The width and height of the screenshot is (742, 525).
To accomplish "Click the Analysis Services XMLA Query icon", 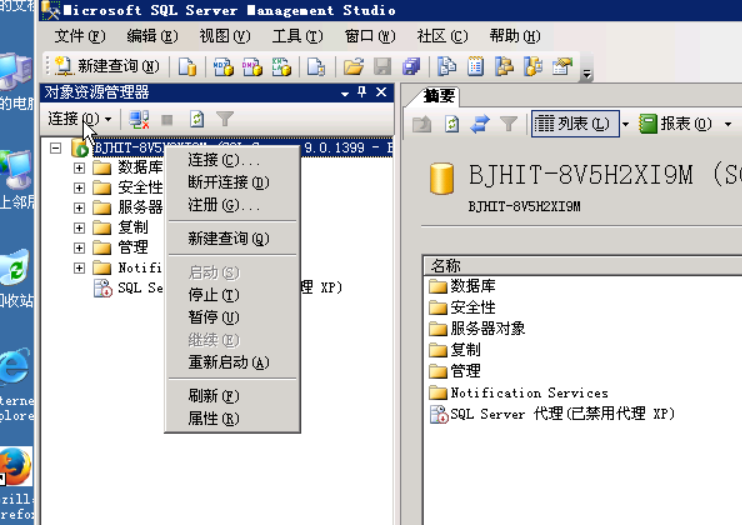I will 281,66.
